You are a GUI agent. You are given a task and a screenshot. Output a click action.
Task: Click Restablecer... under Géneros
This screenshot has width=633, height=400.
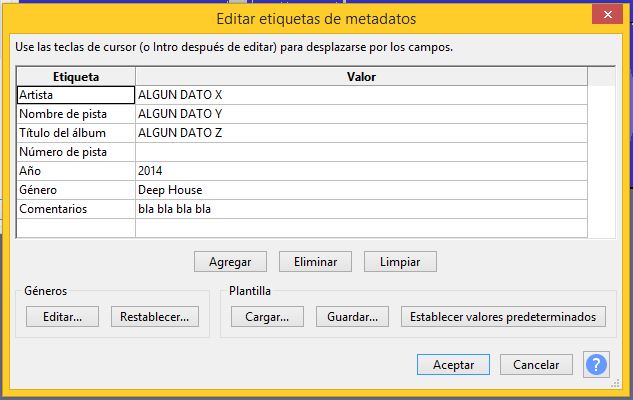pos(155,317)
